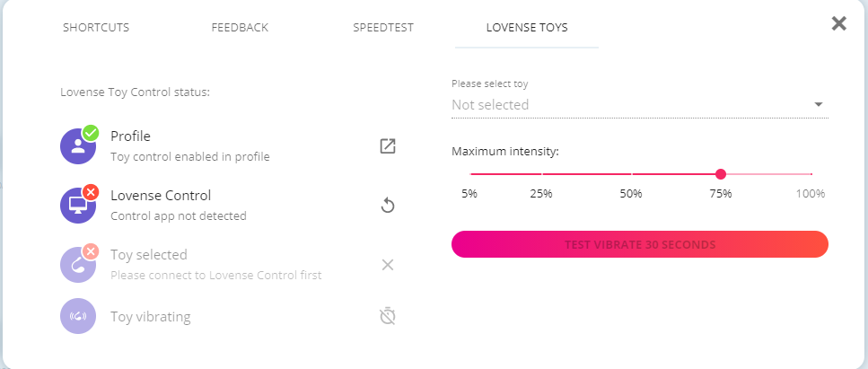
Task: Open the Feedback tab
Action: click(240, 27)
